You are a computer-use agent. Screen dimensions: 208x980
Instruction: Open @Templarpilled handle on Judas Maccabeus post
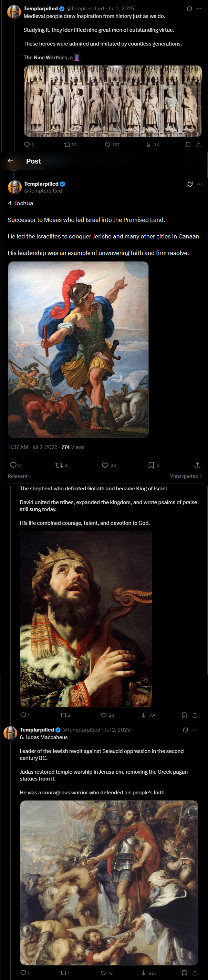coord(81,730)
